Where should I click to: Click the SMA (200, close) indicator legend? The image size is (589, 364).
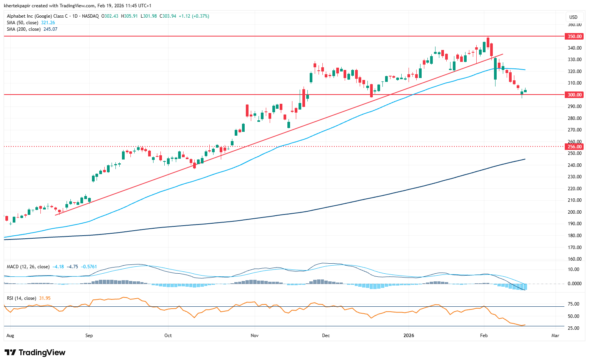coord(23,29)
